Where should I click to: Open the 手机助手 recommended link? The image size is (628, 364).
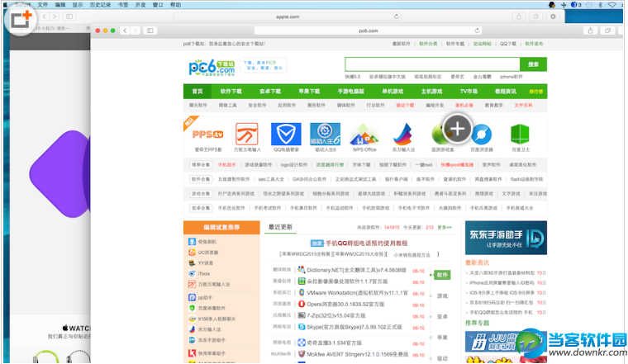coord(226,165)
